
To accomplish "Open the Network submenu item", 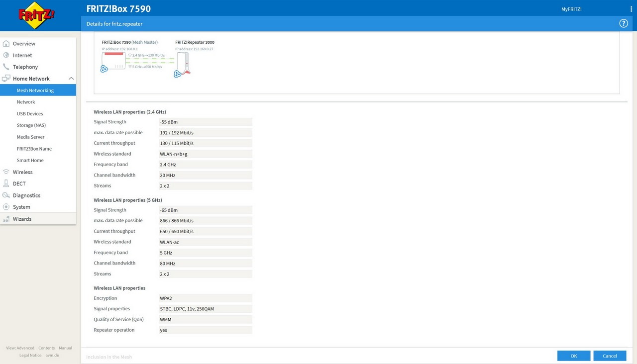I will pyautogui.click(x=26, y=102).
